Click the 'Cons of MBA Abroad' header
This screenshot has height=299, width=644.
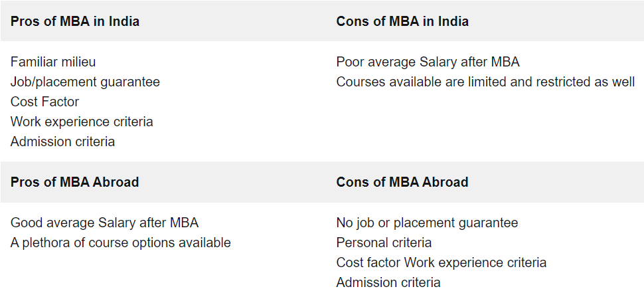coord(402,182)
